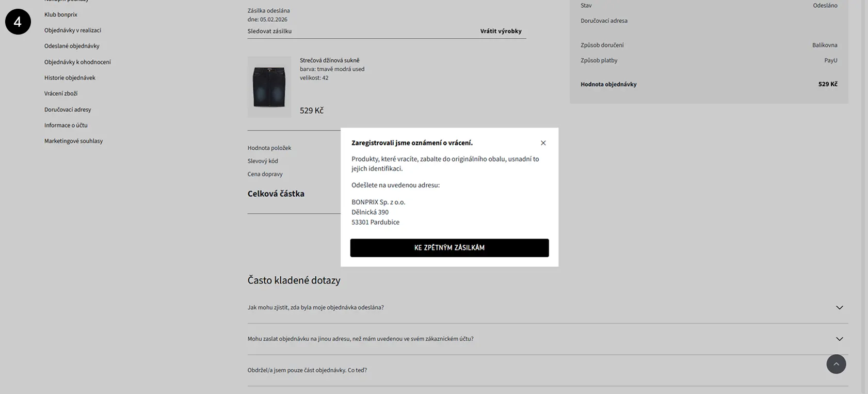
Task: Open the Vrátit výrobky link
Action: tap(501, 31)
